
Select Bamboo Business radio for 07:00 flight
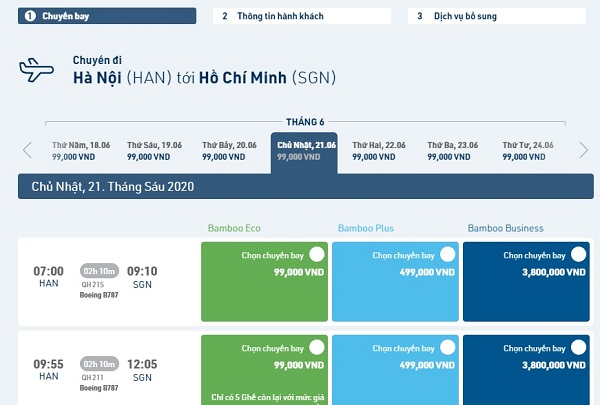coord(579,255)
